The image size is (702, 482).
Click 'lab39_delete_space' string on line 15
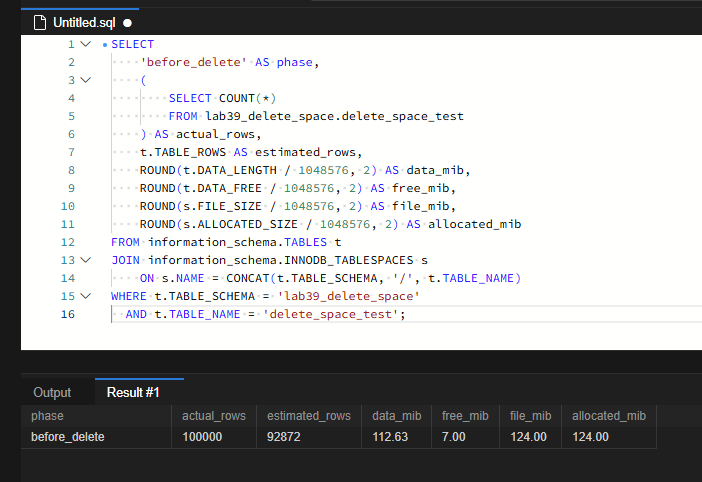coord(348,296)
